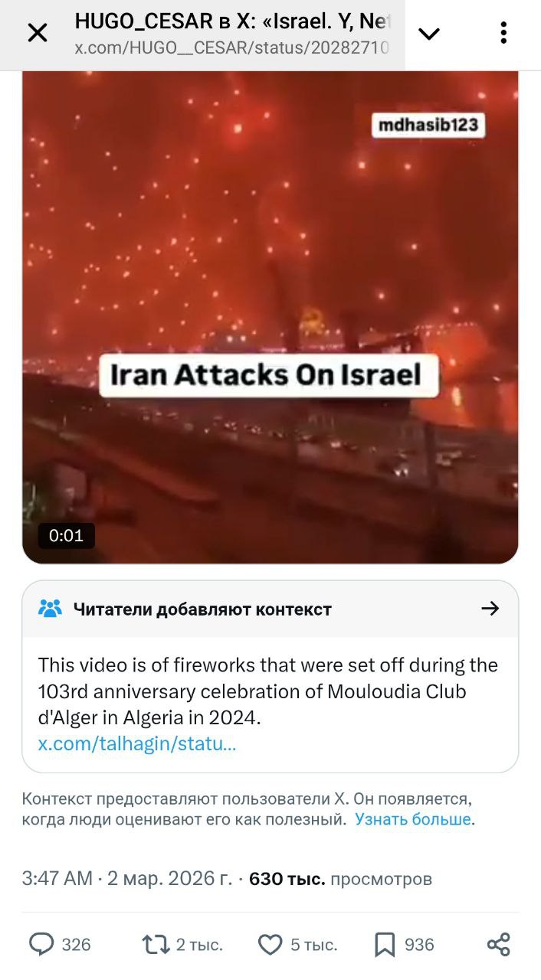
Task: Tap the share icon
Action: coord(499,945)
